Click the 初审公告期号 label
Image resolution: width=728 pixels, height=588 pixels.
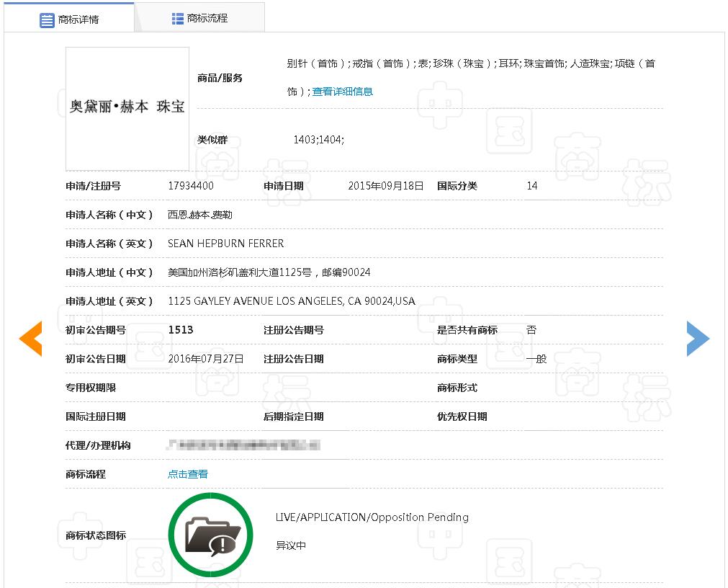(96, 330)
